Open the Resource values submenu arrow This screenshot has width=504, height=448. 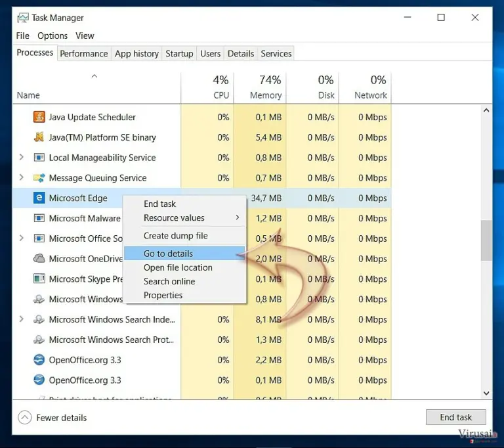click(237, 217)
